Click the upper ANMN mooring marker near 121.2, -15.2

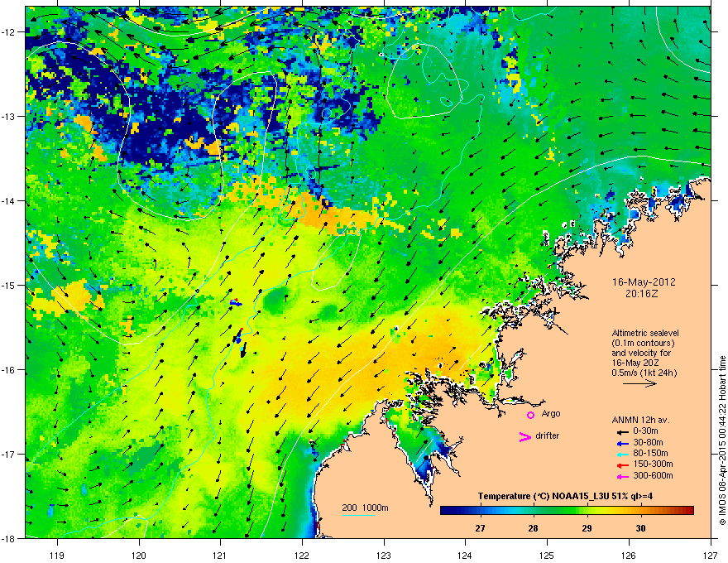tap(236, 303)
